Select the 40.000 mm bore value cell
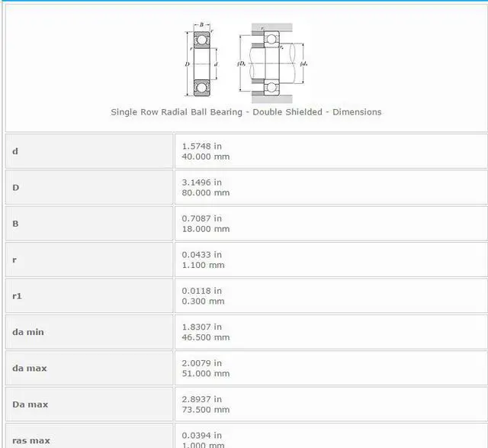 point(330,151)
